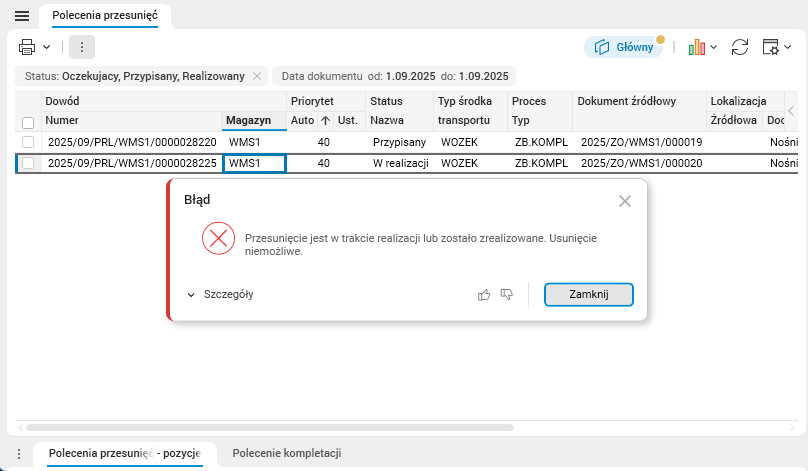Check row 2025/09/PRL/WMS1/0000028225 checkbox
The width and height of the screenshot is (808, 471).
point(28,163)
